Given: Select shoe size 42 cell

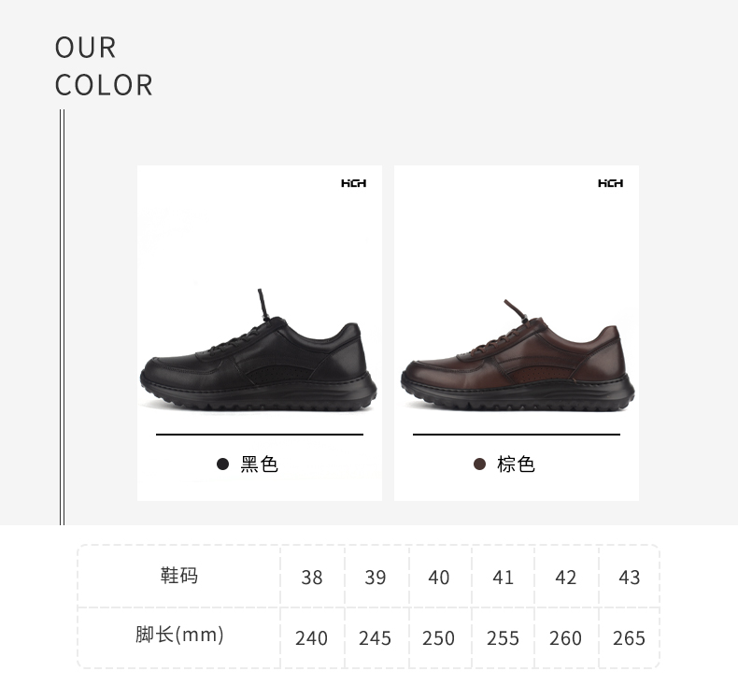Looking at the screenshot, I should click(566, 578).
